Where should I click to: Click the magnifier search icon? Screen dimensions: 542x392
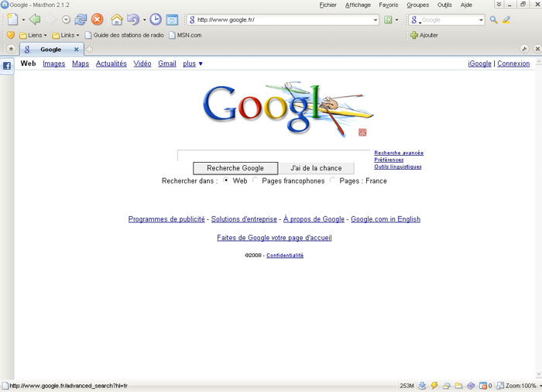tap(494, 20)
